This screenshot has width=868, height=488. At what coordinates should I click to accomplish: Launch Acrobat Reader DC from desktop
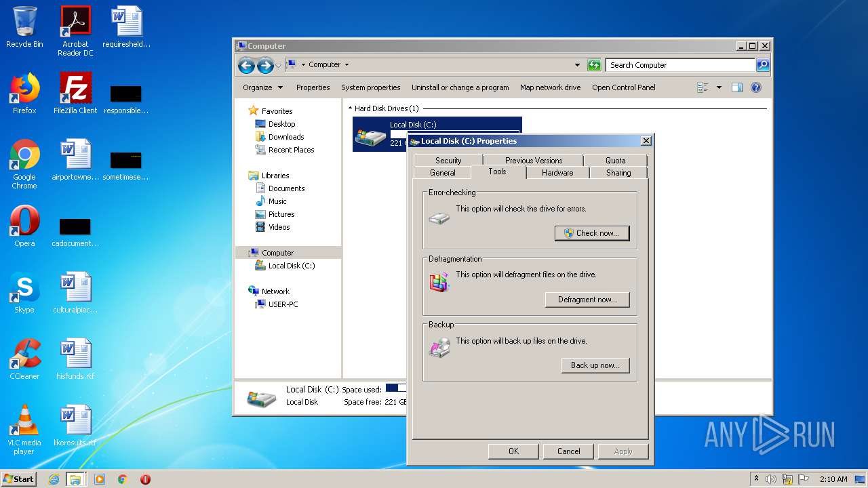[75, 31]
